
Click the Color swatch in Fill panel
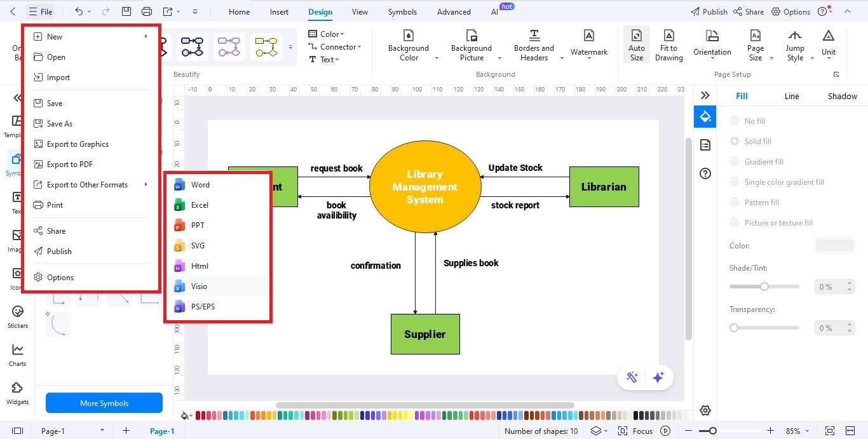(x=834, y=245)
